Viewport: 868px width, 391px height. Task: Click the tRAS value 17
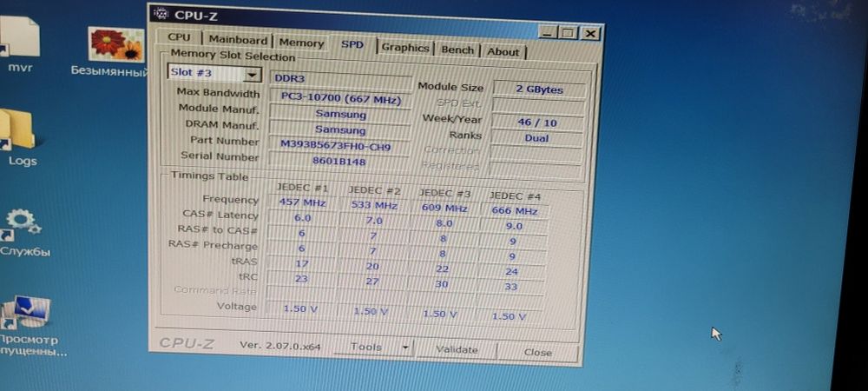pos(302,263)
